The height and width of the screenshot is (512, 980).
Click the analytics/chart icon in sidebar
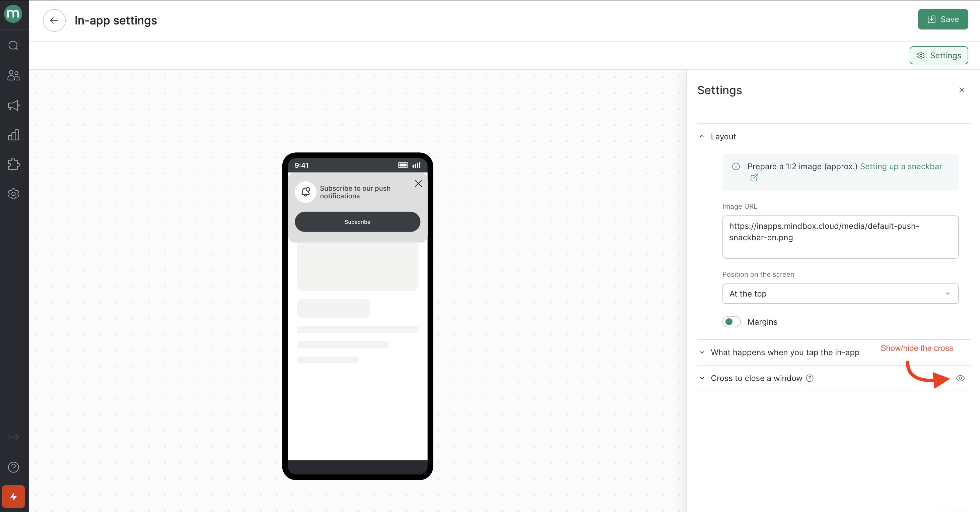14,135
